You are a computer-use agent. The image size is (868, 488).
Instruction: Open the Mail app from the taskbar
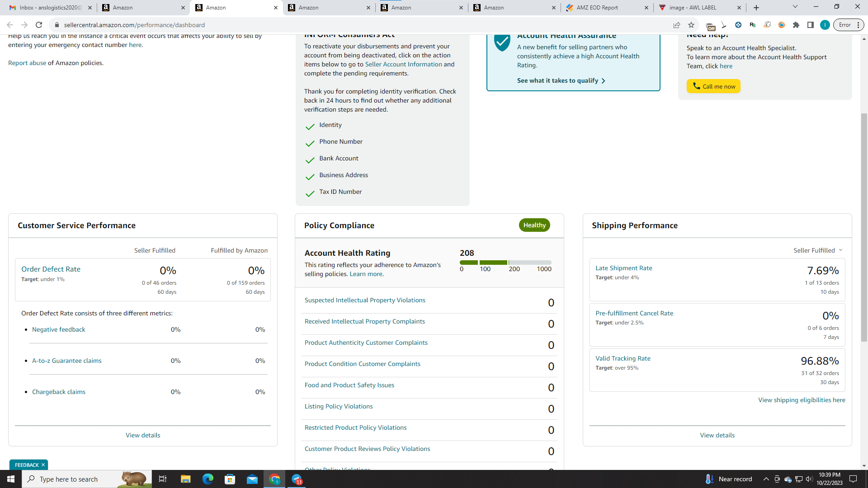click(x=252, y=479)
